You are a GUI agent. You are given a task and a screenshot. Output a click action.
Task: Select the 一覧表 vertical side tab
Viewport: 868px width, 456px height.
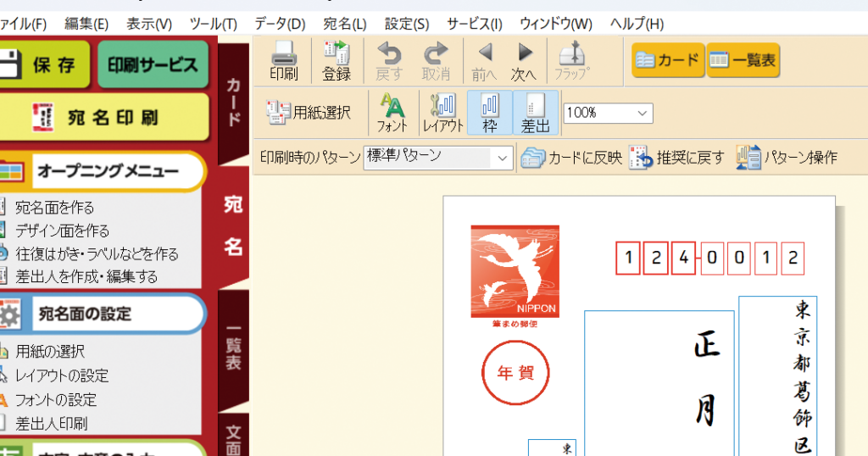[x=234, y=348]
